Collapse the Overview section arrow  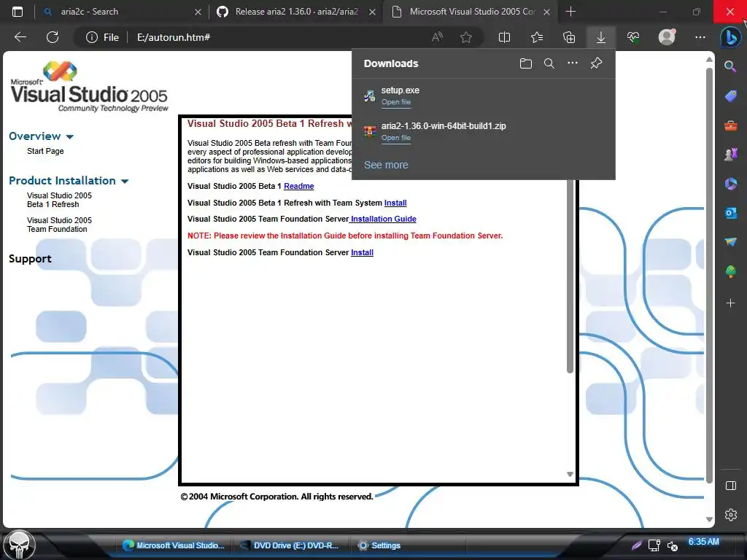(69, 136)
